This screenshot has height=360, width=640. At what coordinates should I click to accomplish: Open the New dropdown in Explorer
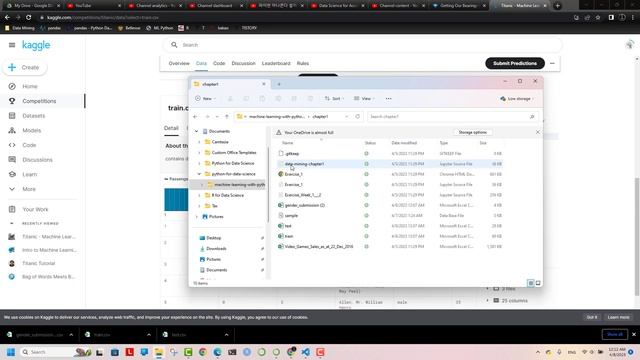(x=205, y=99)
